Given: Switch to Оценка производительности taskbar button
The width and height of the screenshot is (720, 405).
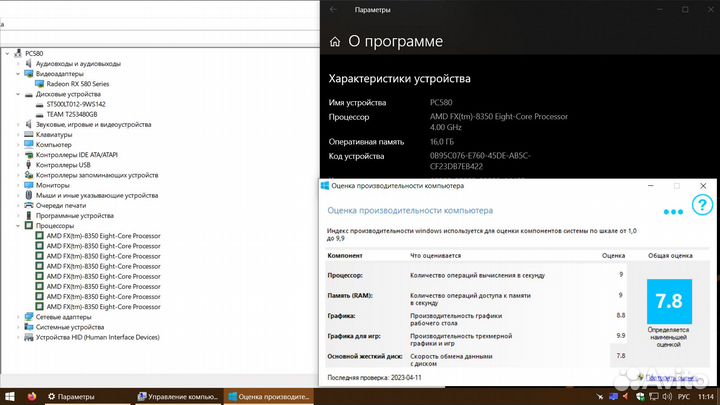Looking at the screenshot, I should [x=269, y=396].
